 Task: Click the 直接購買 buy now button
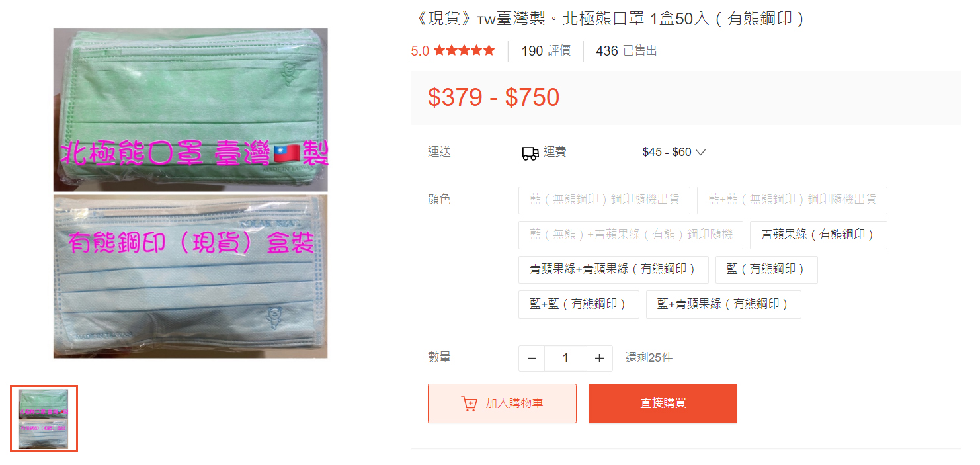(663, 403)
